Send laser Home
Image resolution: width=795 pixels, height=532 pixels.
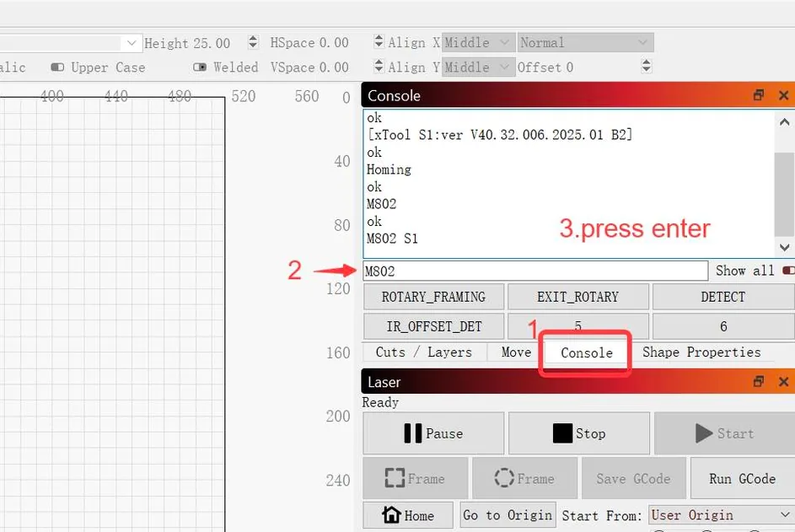(x=408, y=515)
